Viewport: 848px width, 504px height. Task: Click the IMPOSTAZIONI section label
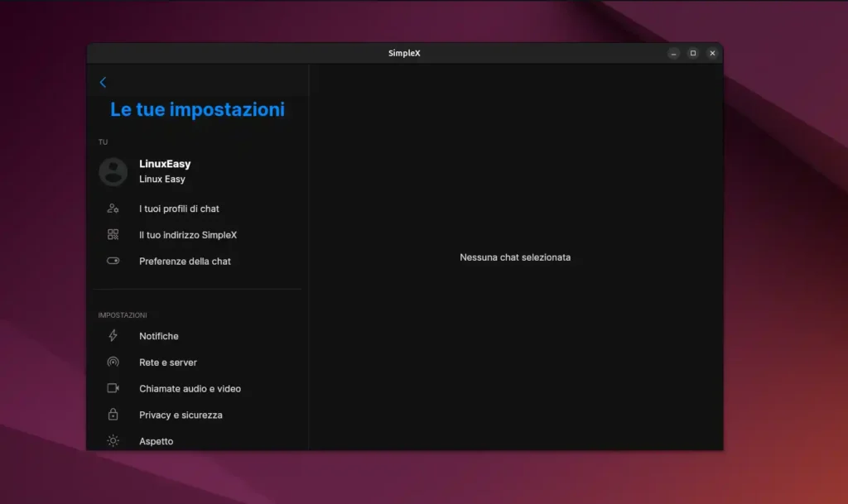coord(123,315)
